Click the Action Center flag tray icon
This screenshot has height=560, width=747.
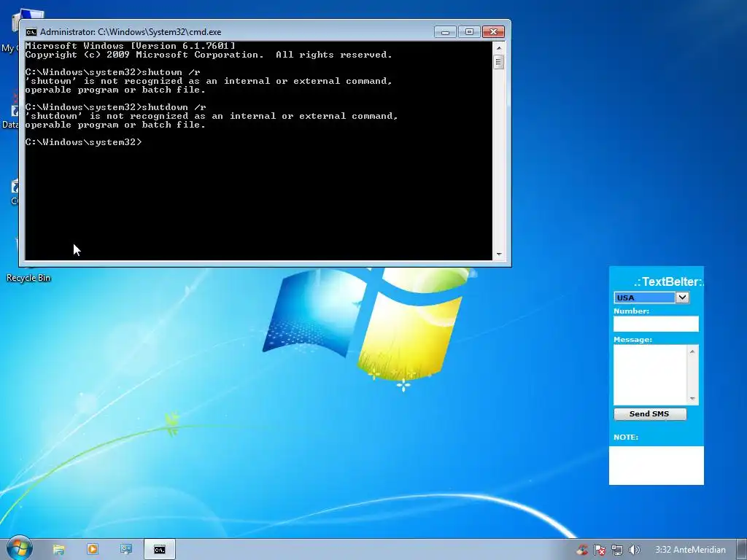pos(600,550)
